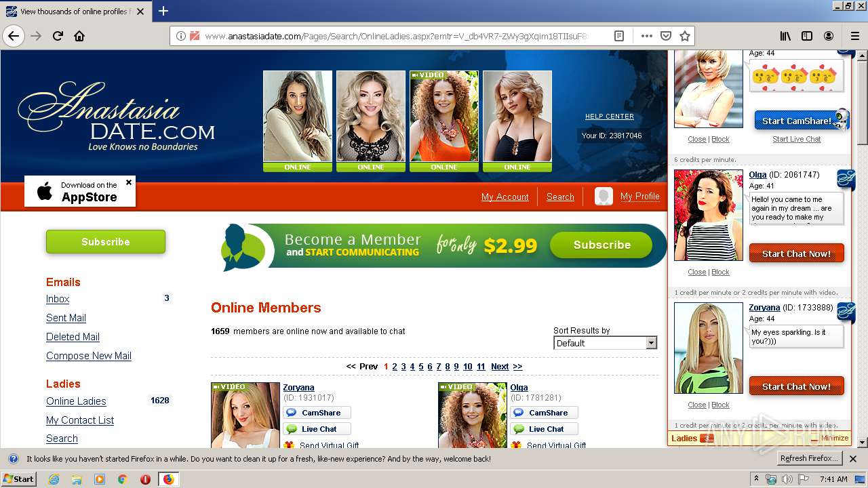Close the anastasiadate browser tab
The width and height of the screenshot is (868, 488).
click(140, 12)
